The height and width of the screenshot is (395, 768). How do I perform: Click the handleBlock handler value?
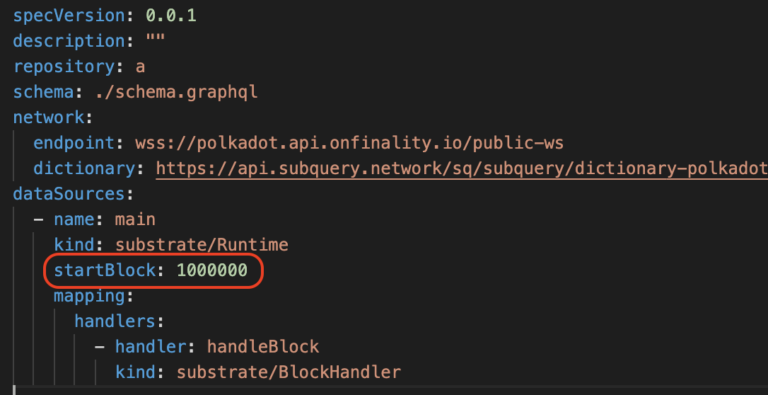tap(263, 346)
